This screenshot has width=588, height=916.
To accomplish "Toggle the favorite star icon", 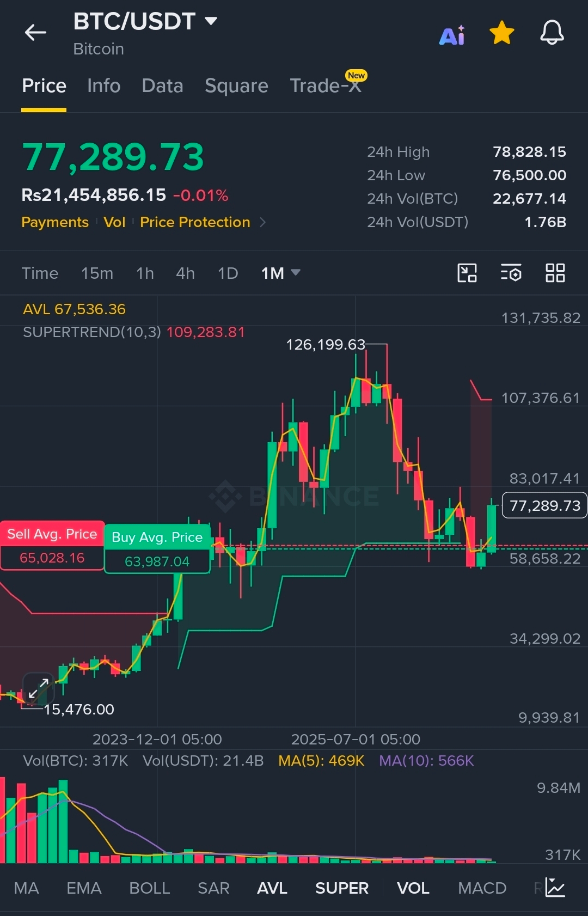I will (502, 33).
